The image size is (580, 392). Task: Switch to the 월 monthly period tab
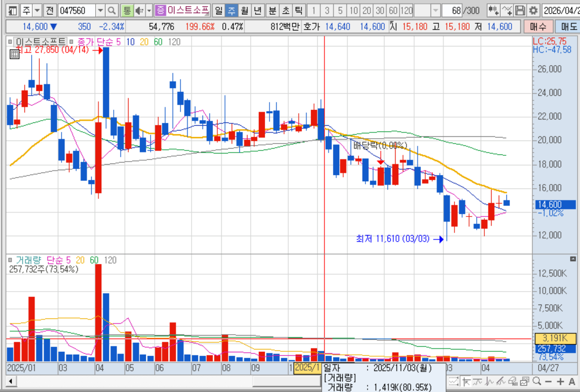point(244,11)
